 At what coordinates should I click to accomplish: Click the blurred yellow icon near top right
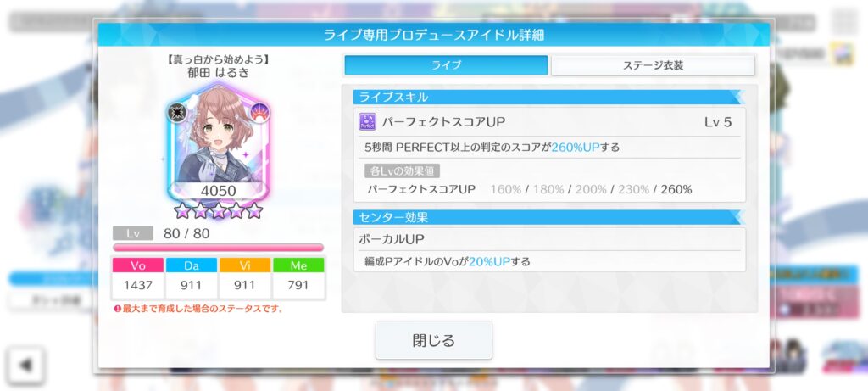click(x=843, y=54)
